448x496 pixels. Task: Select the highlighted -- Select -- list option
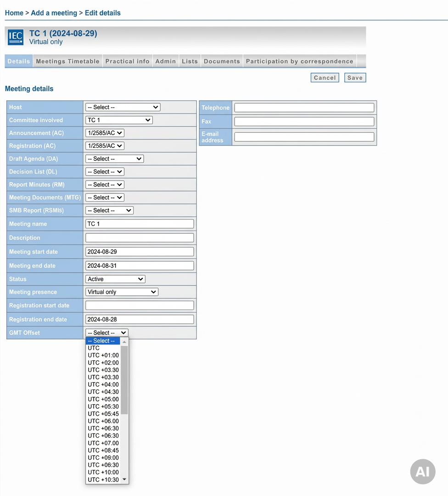tap(103, 341)
